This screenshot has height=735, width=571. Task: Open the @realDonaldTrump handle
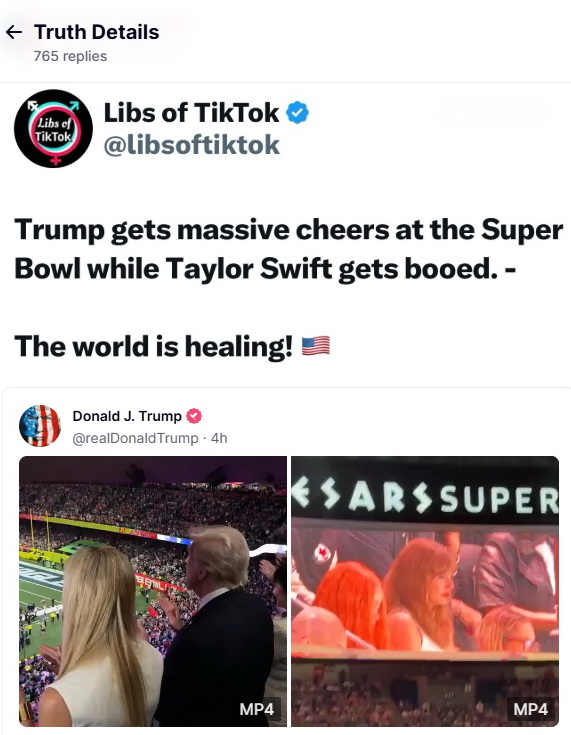coord(135,438)
